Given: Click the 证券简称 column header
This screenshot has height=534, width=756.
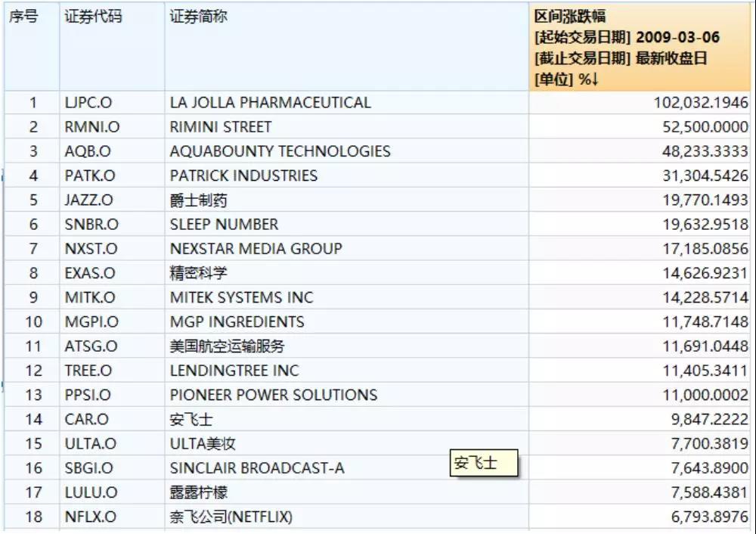Looking at the screenshot, I should 347,47.
